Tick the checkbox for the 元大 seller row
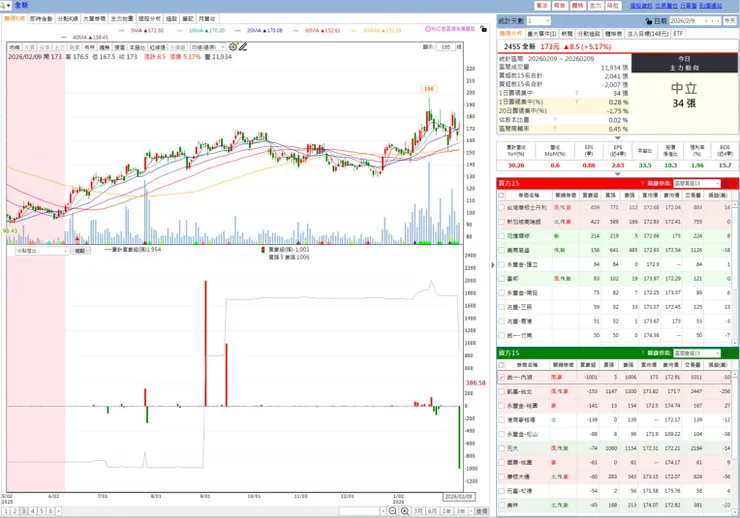 click(x=501, y=448)
